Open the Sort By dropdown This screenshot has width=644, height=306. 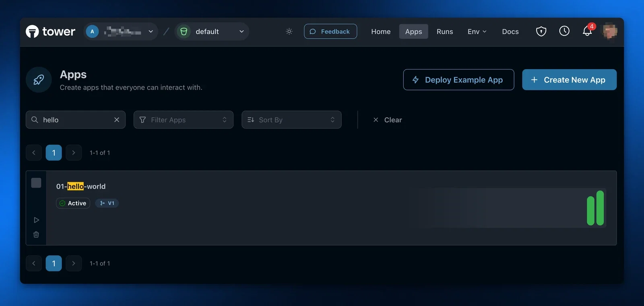click(291, 120)
